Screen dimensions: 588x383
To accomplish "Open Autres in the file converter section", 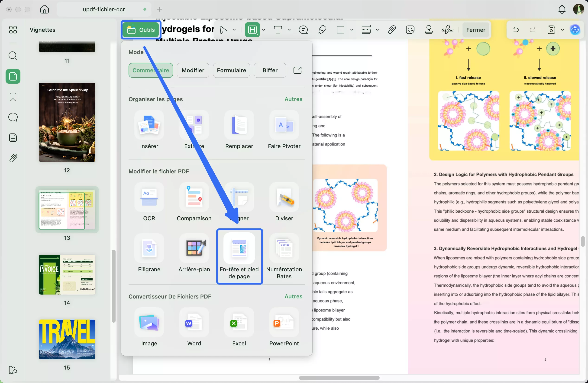I will [293, 296].
